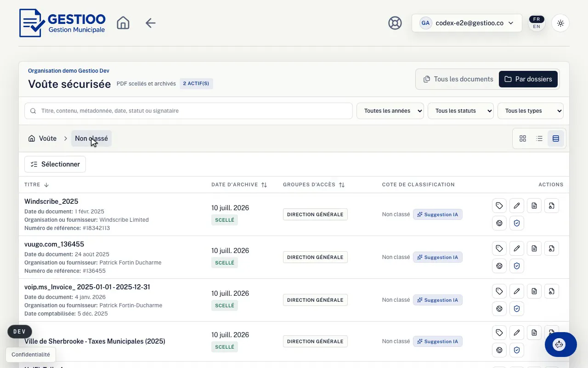Screen dimensions: 588x368
Task: Toggle the light/dark theme sun button
Action: (560, 23)
